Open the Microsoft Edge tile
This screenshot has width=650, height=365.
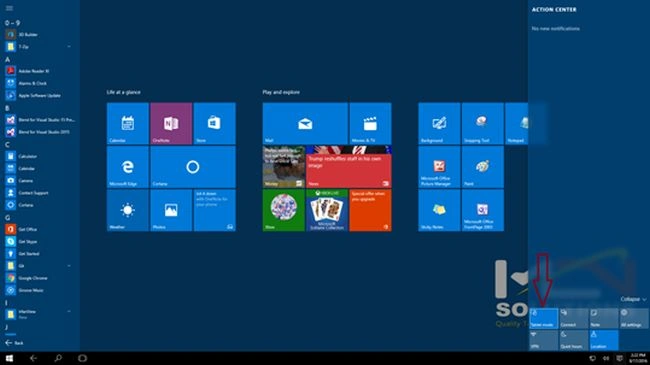pyautogui.click(x=128, y=167)
